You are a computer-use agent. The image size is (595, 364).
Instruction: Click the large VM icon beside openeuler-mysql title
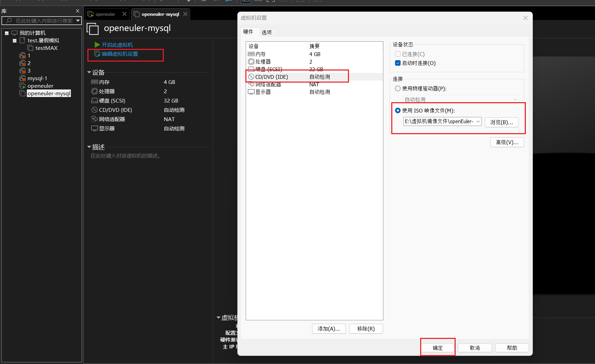point(93,29)
